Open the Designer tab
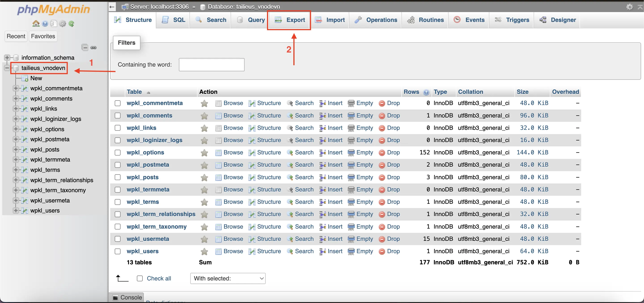Image resolution: width=644 pixels, height=303 pixels. tap(557, 20)
